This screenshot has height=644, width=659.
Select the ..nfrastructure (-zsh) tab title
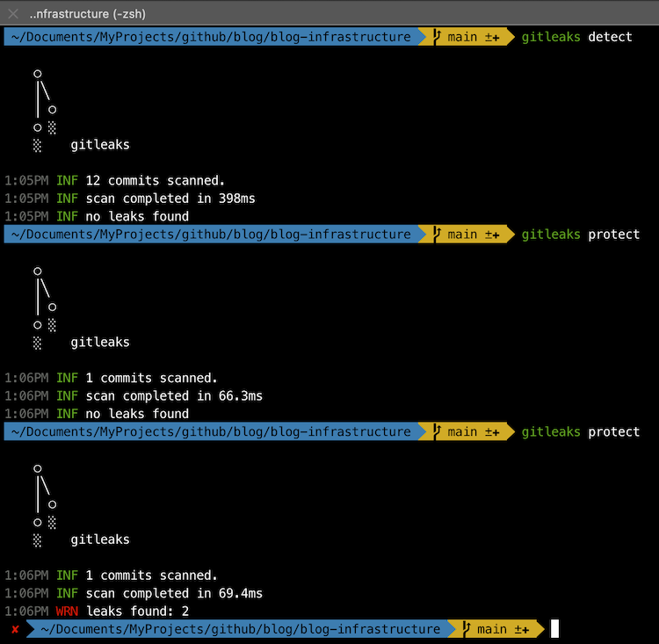point(87,14)
